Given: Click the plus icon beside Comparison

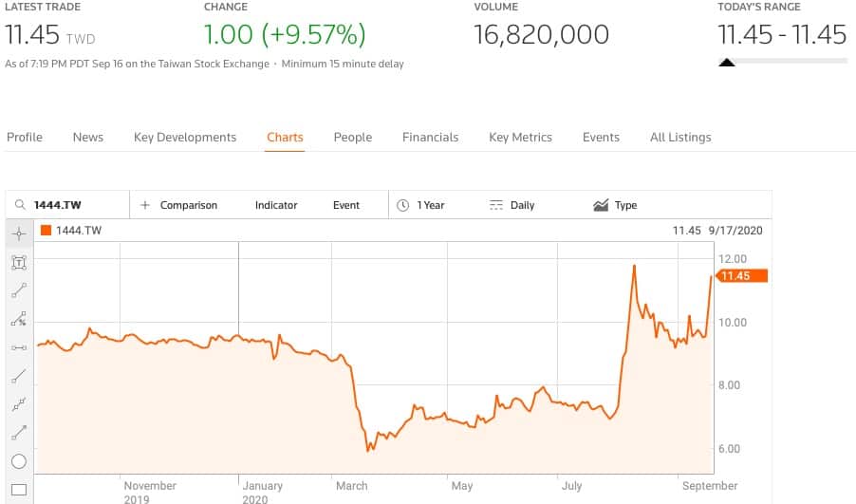Looking at the screenshot, I should click(x=145, y=205).
